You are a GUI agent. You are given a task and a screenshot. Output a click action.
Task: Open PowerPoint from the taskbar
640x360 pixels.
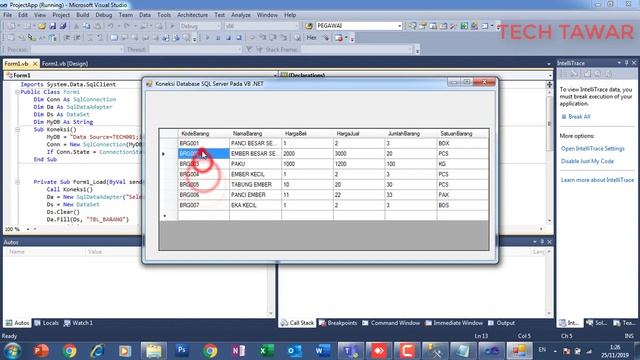click(41, 351)
